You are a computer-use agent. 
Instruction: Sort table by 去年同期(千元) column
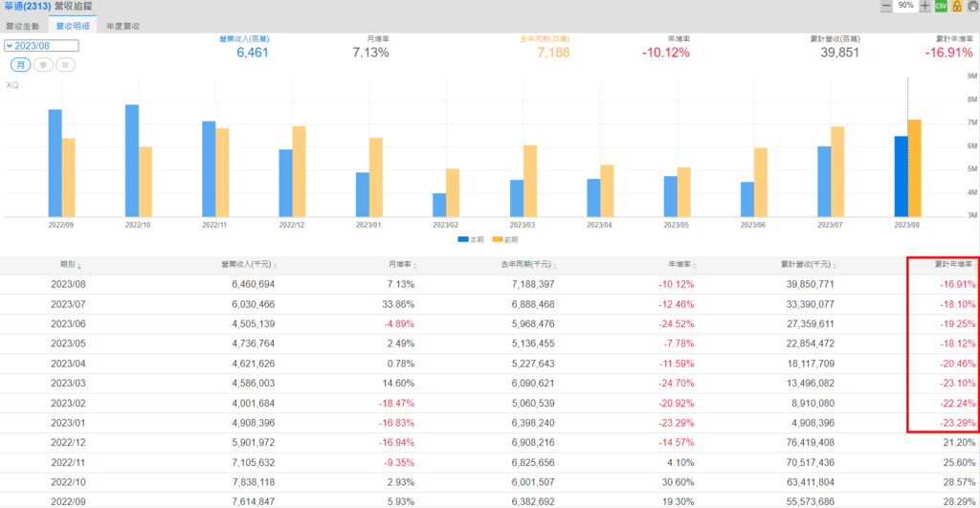[528, 265]
